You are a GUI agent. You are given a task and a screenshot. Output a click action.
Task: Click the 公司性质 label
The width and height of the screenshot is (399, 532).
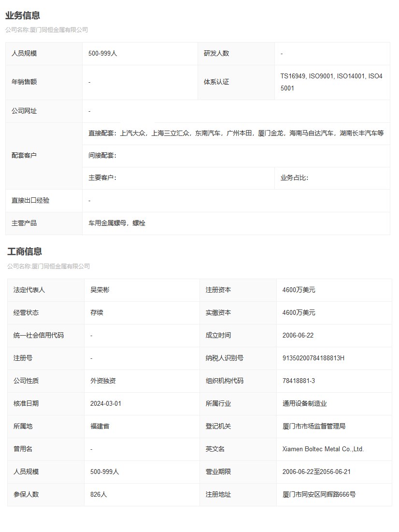(x=26, y=381)
